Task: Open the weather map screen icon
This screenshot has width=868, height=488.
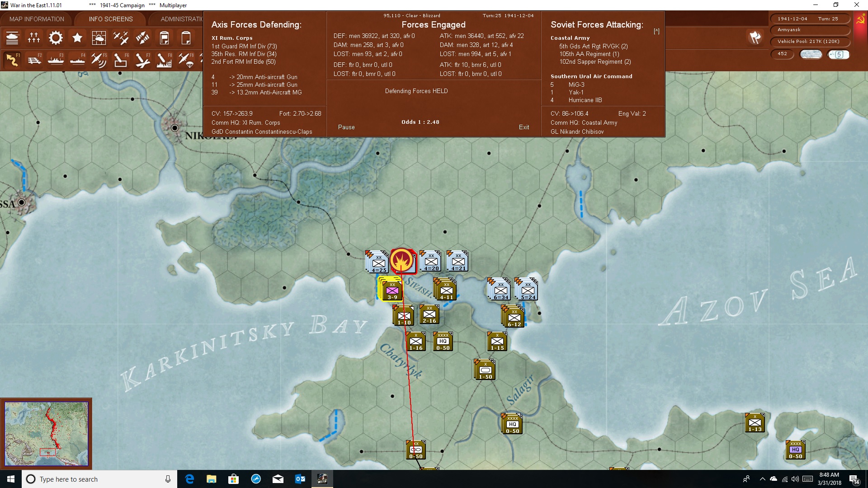Action: coord(99,38)
